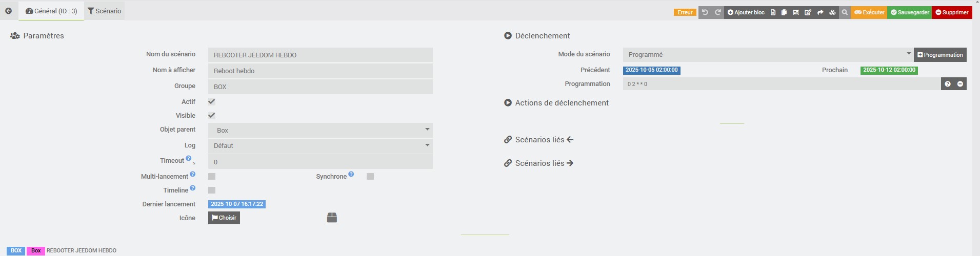Open the Mode du scénario dropdown
The width and height of the screenshot is (980, 256).
tap(768, 54)
